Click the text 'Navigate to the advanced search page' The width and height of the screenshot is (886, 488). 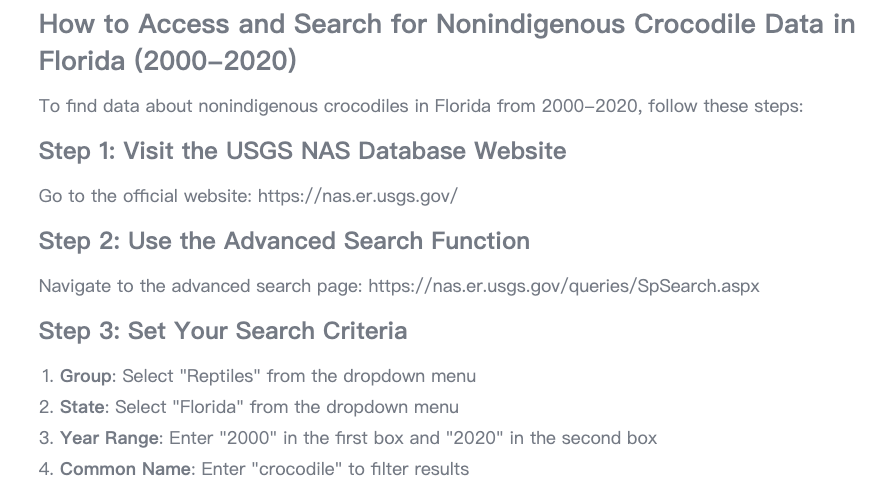point(200,286)
